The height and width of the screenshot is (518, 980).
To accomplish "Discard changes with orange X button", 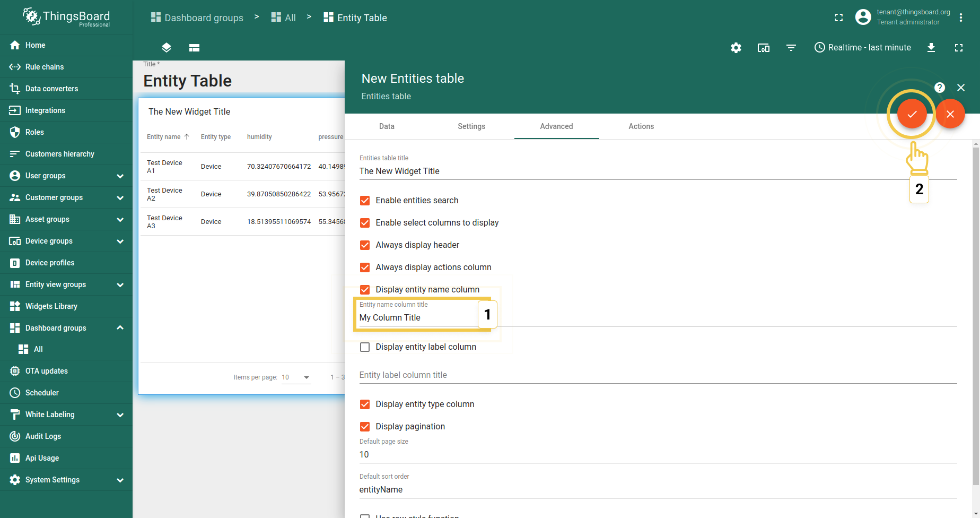I will 950,114.
